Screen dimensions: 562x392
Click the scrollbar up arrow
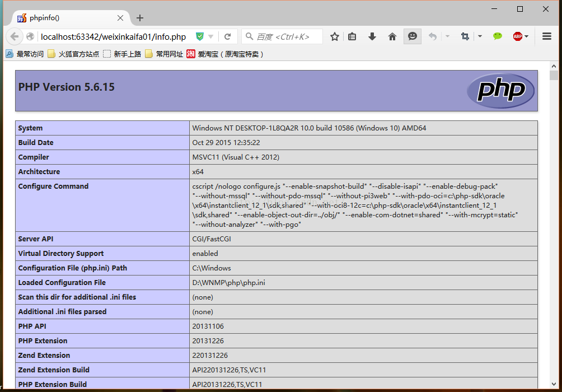coord(554,66)
